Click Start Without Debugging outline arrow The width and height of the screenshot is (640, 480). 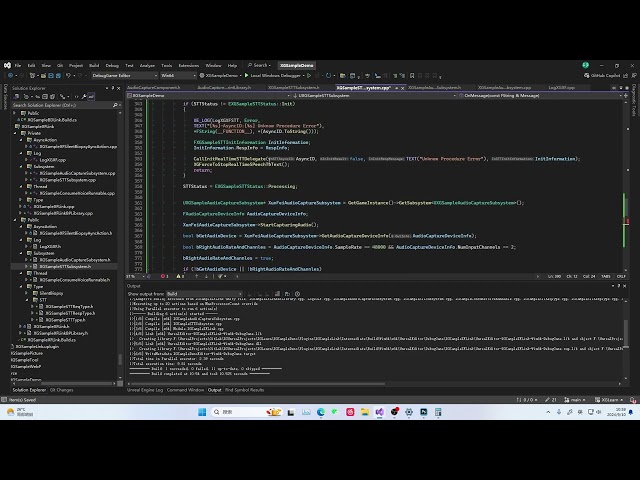309,76
